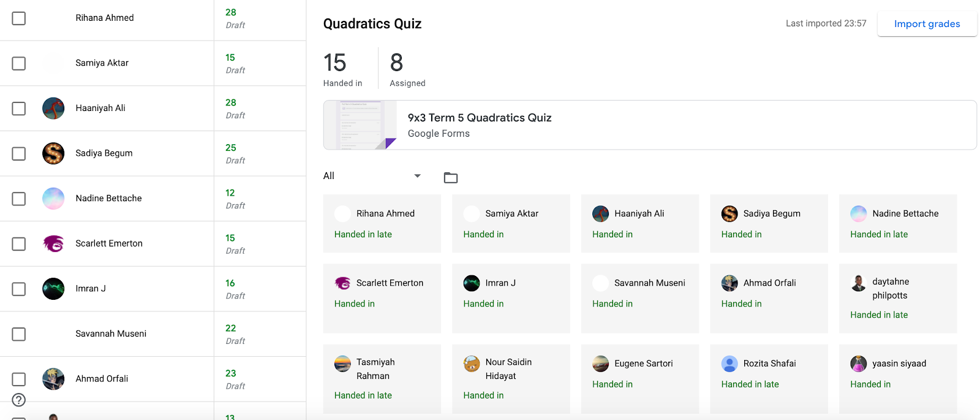Show the 8 Assigned students
Screen dimensions: 980x420
(407, 69)
